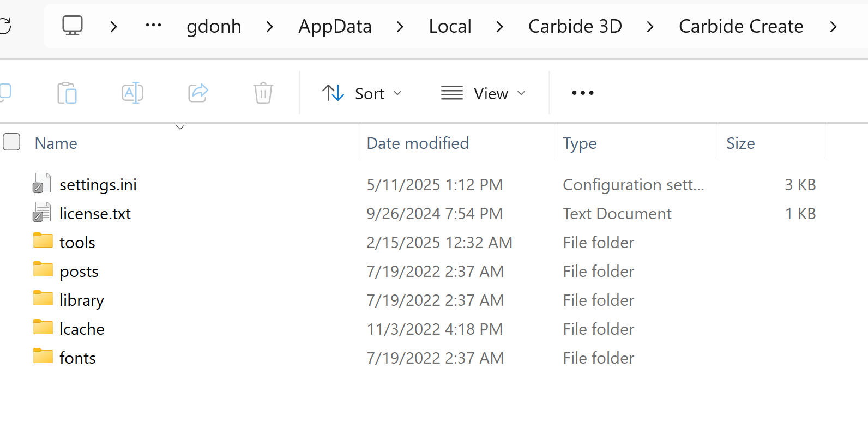Go to Carbide 3D in the breadcrumb

[575, 26]
